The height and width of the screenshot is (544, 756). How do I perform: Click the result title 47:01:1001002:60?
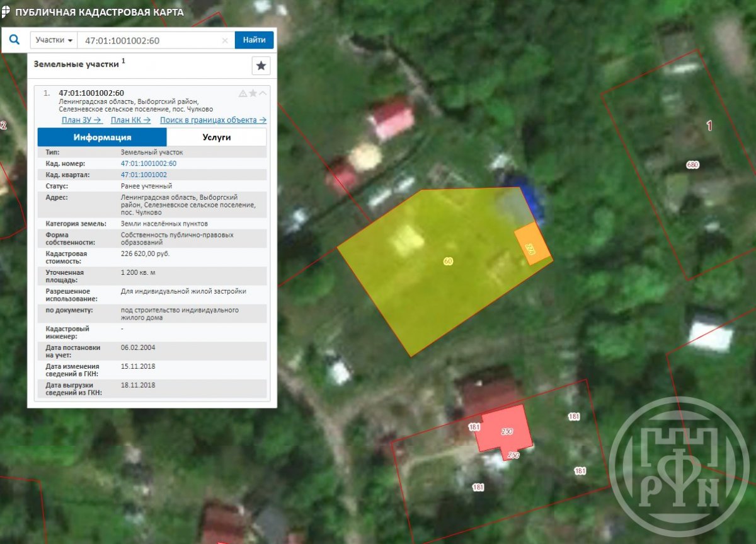[x=91, y=93]
